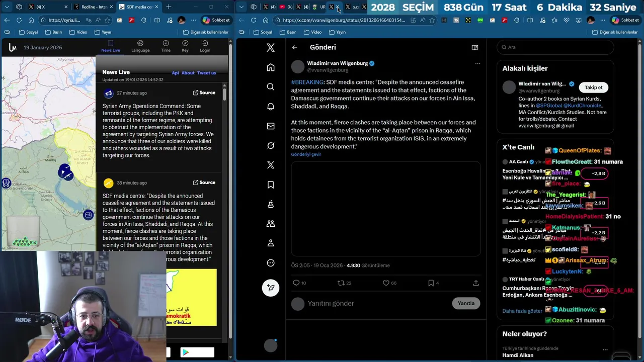Select the News Live tab on Liveuamap
Viewport: 644px width, 362px height.
111,46
